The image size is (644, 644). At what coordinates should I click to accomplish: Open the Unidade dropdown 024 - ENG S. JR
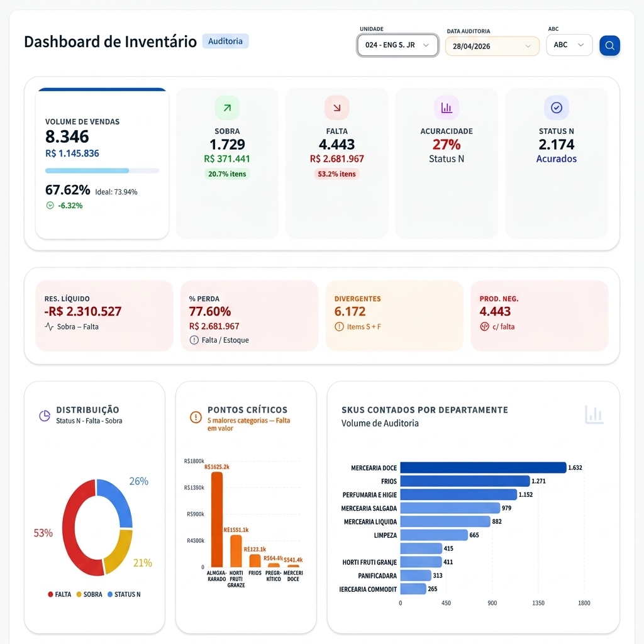coord(397,45)
